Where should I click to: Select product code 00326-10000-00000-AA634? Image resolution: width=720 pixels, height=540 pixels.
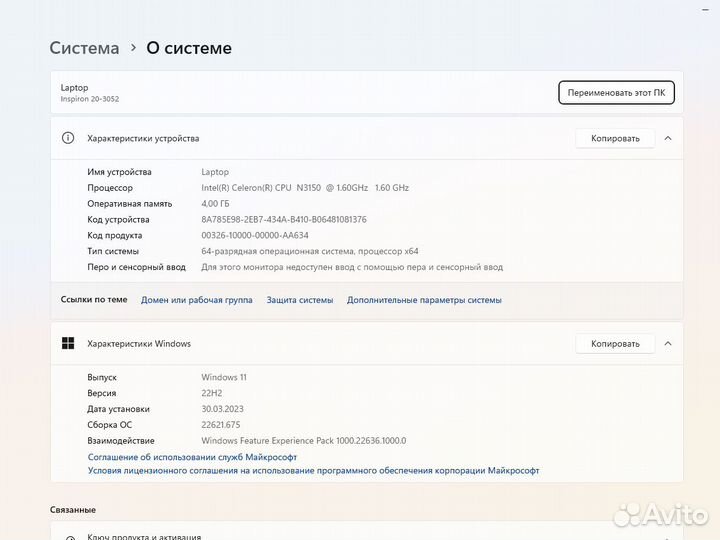coord(255,235)
